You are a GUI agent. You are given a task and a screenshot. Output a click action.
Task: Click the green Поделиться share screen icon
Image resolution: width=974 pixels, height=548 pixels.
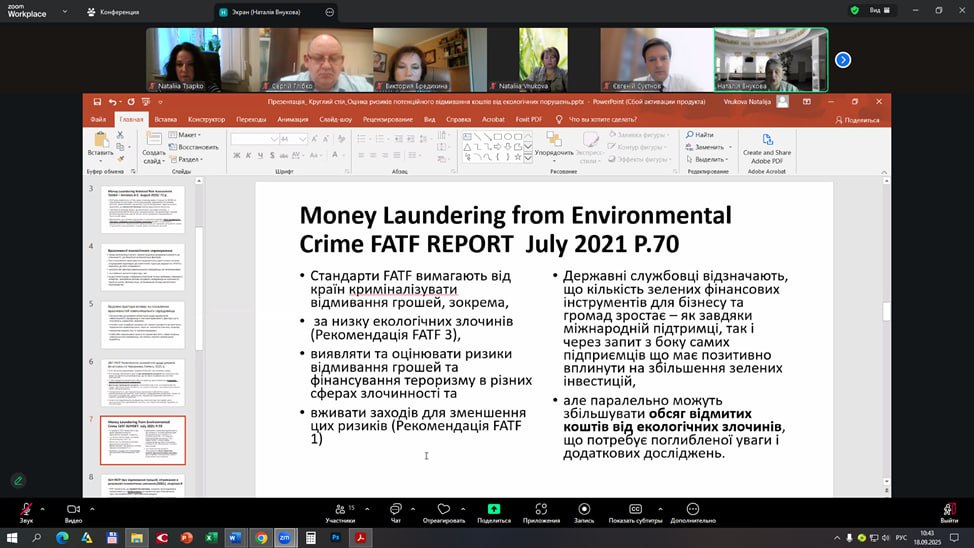[494, 509]
